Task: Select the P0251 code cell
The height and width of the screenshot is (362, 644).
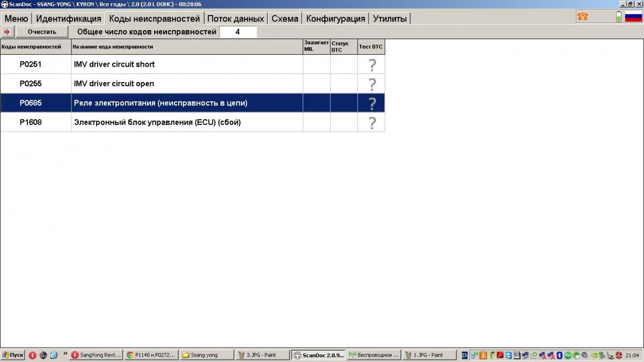Action: [35, 64]
